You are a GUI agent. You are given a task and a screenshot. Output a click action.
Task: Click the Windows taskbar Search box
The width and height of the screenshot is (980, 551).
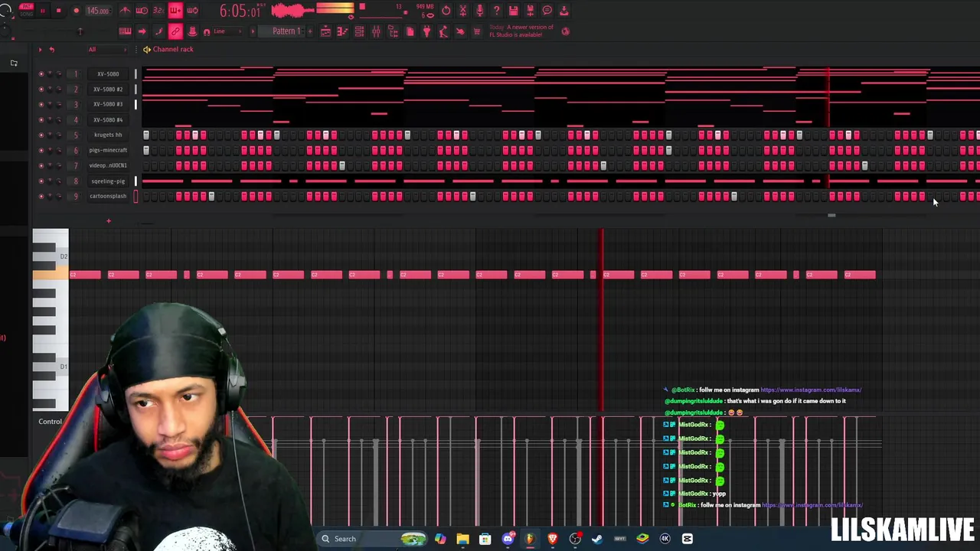(x=372, y=539)
